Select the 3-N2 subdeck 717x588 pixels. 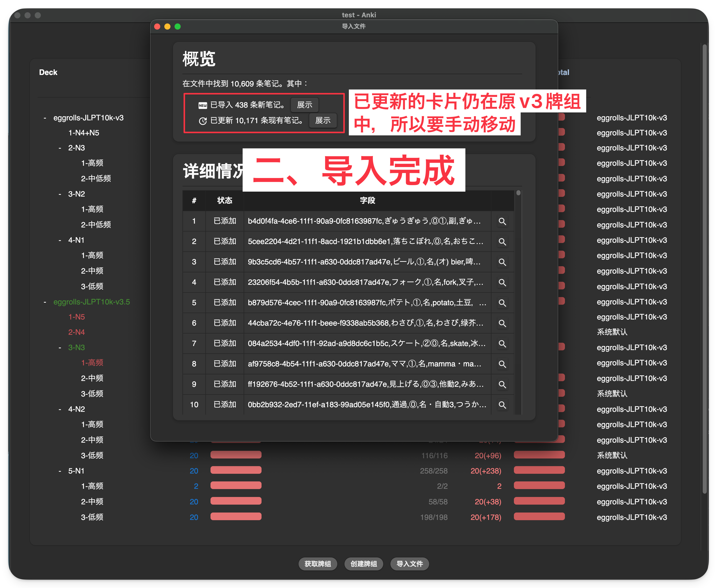(x=77, y=194)
